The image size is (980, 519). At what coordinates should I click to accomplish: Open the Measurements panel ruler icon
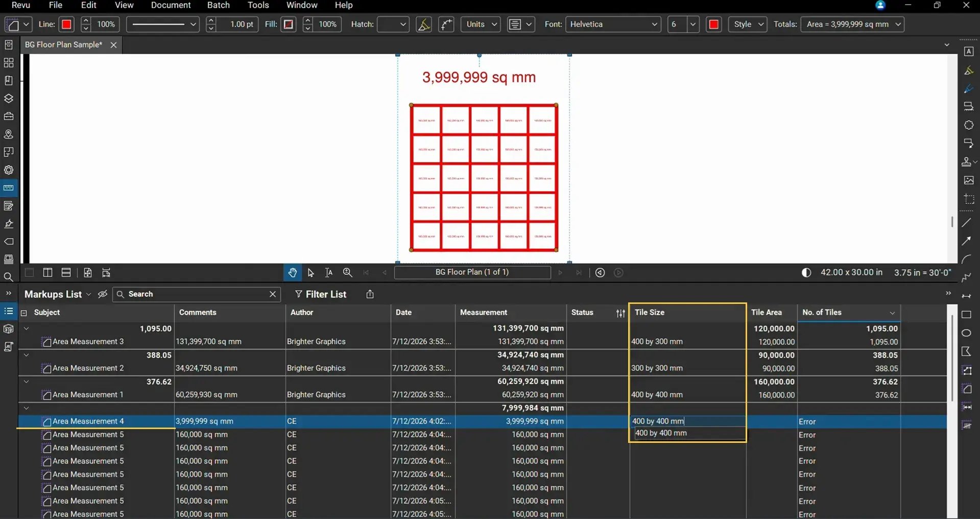pyautogui.click(x=8, y=188)
